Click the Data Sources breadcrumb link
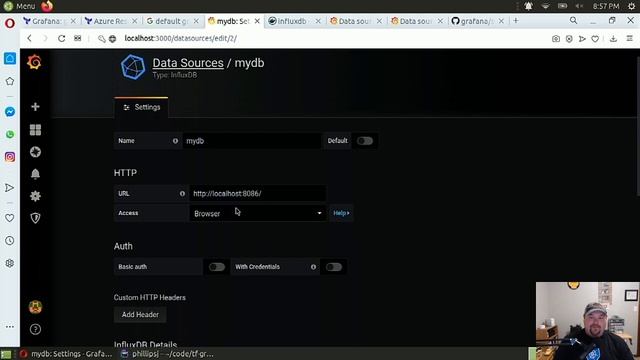The image size is (640, 360). [188, 63]
